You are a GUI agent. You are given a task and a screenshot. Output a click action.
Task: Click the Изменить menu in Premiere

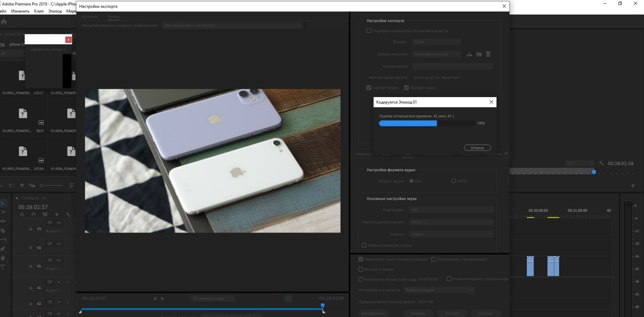pyautogui.click(x=20, y=11)
